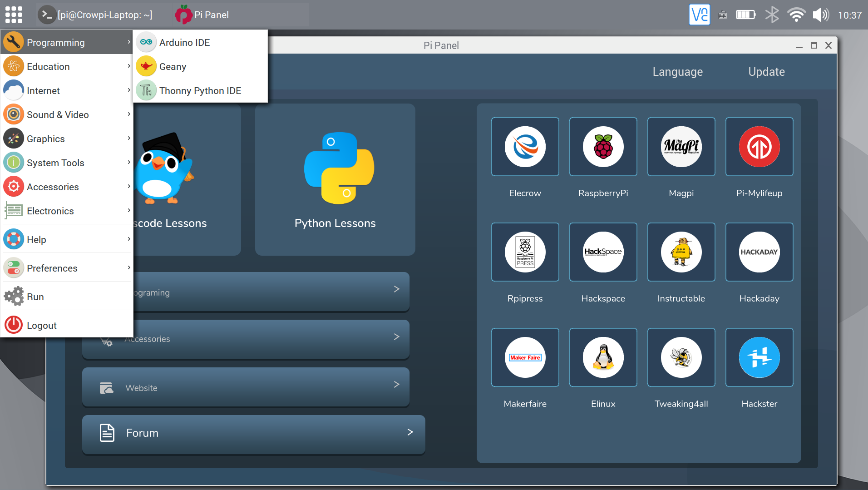The height and width of the screenshot is (490, 868).
Task: Select the Programming menu category
Action: (67, 42)
